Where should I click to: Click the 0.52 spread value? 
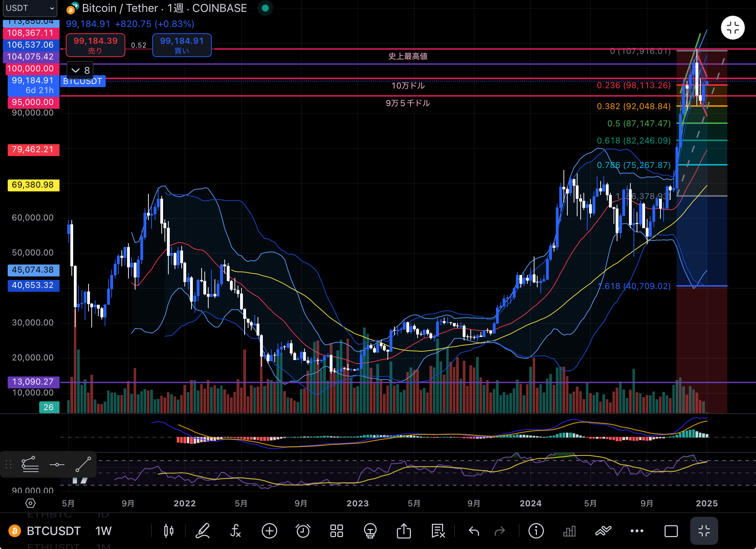pos(139,45)
